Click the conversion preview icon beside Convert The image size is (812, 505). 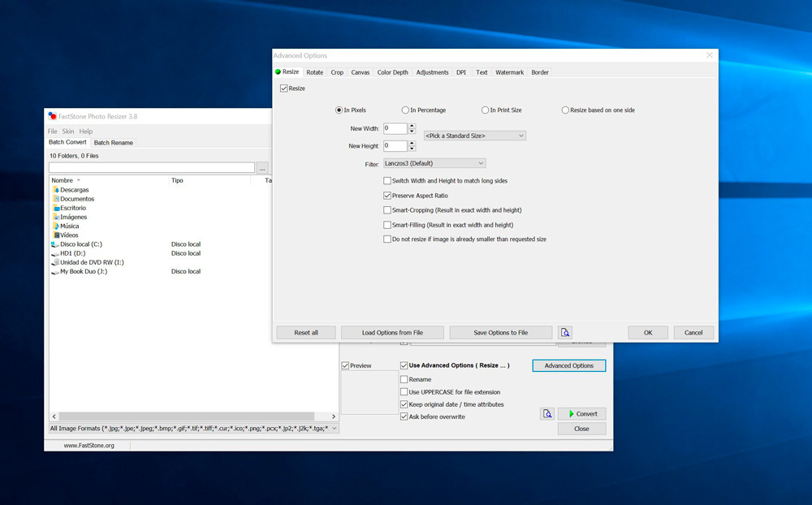click(547, 413)
